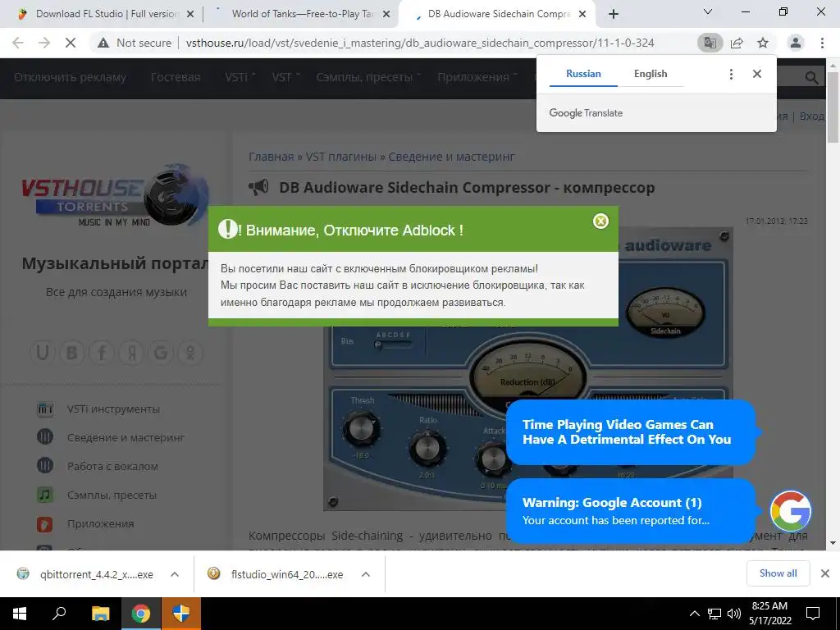Click the Yandex Я social icon
840x630 pixels.
click(x=131, y=353)
